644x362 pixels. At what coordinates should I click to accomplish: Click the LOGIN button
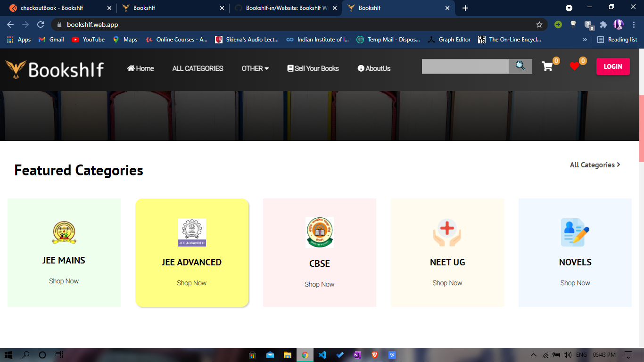coord(613,66)
